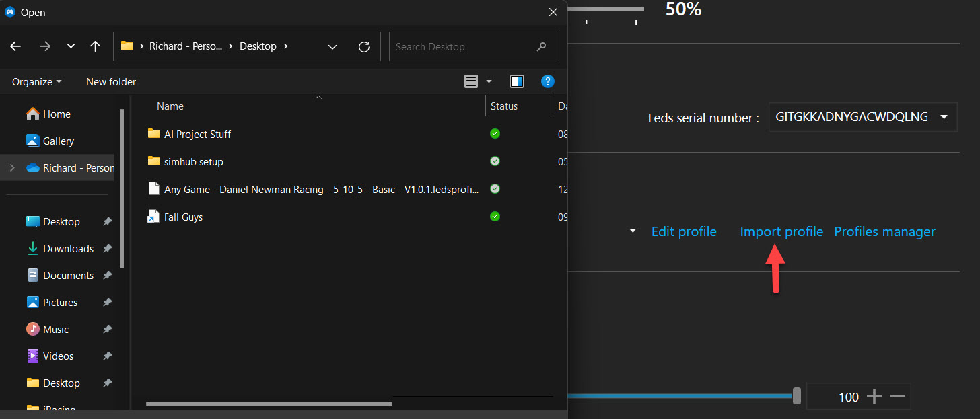
Task: Click the green sync status icon beside Fall Guys
Action: (495, 216)
